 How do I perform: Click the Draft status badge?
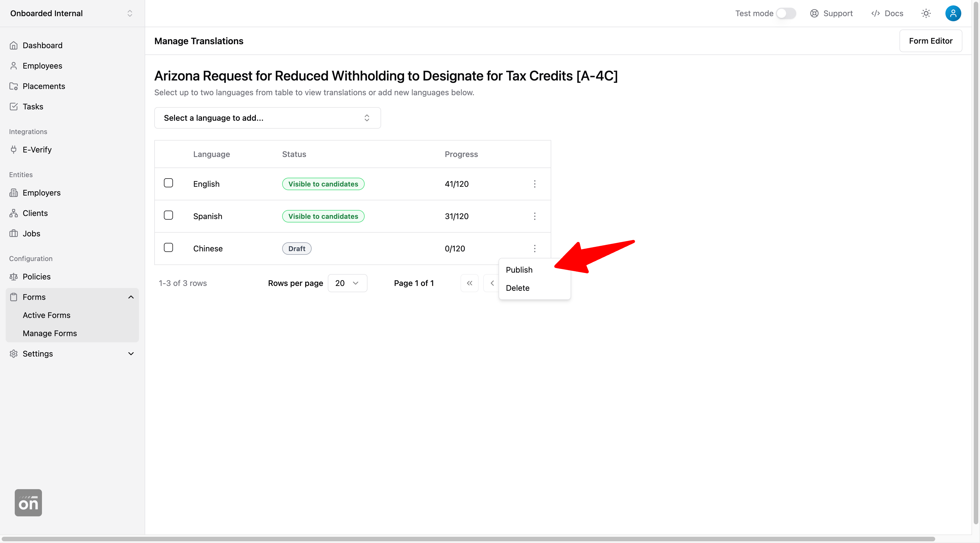click(x=297, y=249)
